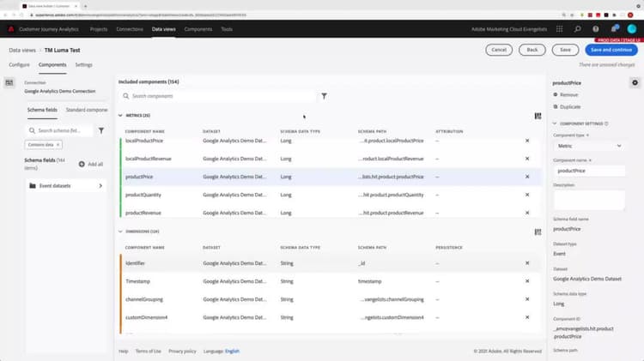The image size is (644, 361).
Task: Open the Help footer link
Action: pos(123,352)
